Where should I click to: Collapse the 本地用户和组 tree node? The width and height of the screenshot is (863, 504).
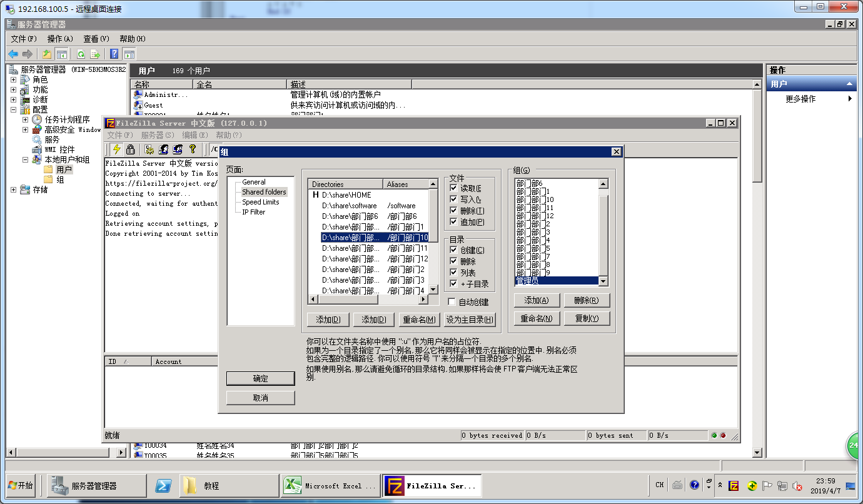(25, 159)
